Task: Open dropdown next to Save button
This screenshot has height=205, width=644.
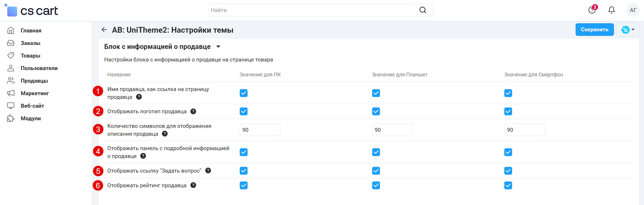Action: click(x=628, y=30)
